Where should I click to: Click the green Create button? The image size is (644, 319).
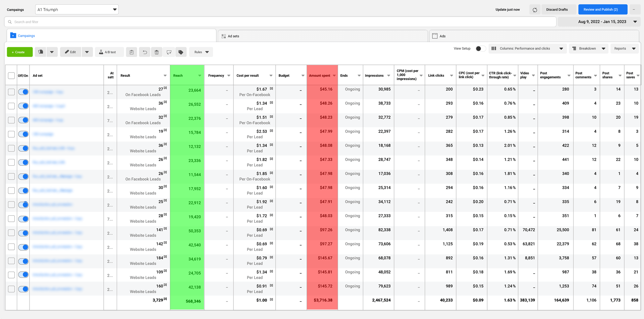click(x=19, y=52)
